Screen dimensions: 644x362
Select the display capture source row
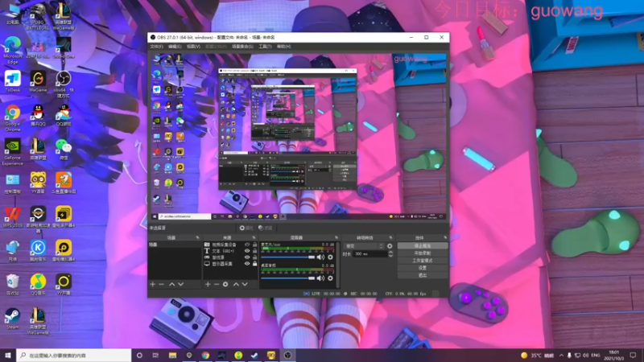[230, 264]
